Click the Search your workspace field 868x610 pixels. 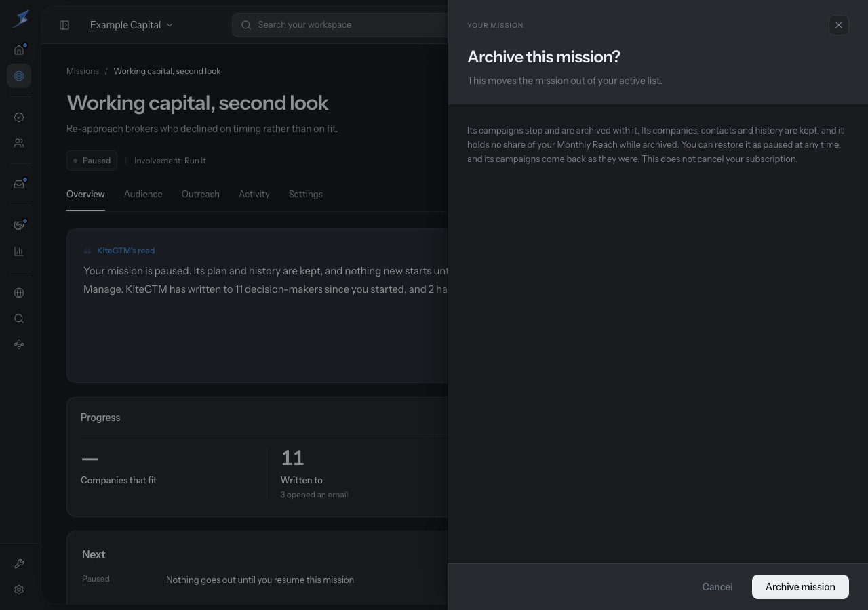pyautogui.click(x=340, y=25)
